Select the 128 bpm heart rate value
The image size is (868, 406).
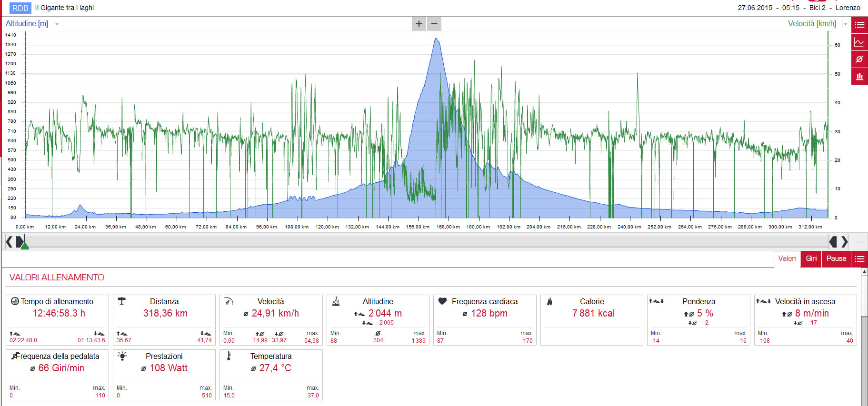489,313
